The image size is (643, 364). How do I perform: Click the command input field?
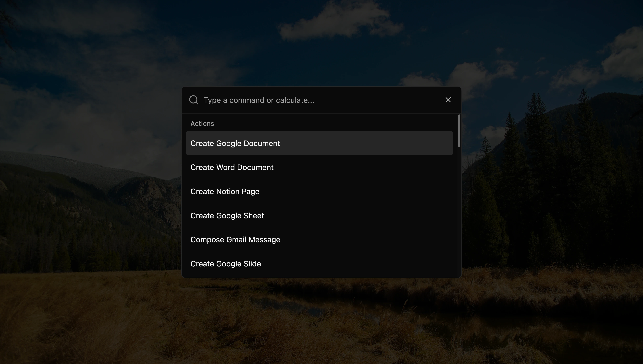(x=321, y=100)
